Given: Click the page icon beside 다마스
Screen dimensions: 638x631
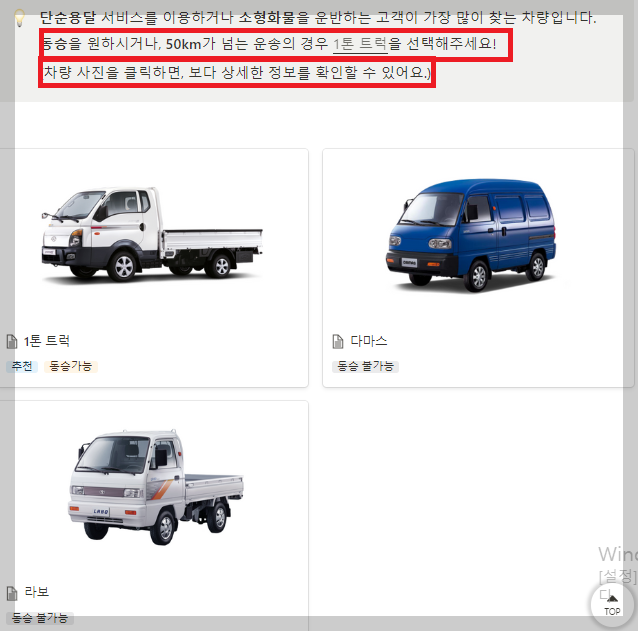Looking at the screenshot, I should pyautogui.click(x=338, y=341).
